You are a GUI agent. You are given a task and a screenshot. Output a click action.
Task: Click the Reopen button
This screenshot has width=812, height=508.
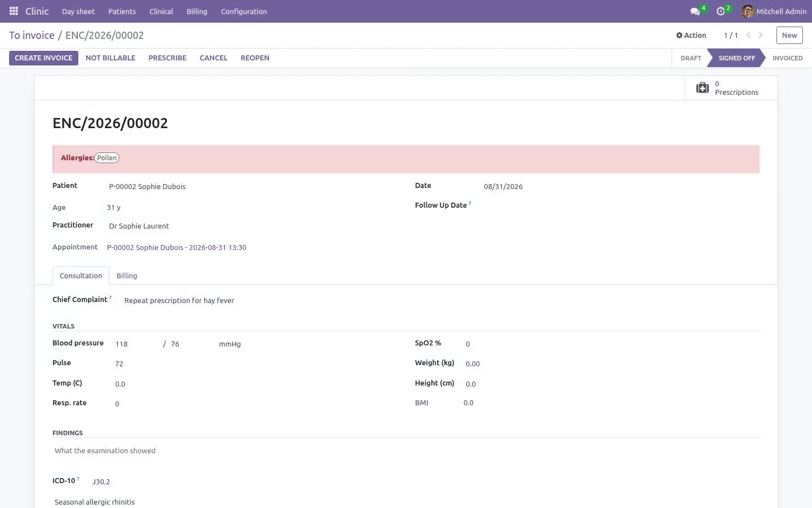click(x=255, y=58)
